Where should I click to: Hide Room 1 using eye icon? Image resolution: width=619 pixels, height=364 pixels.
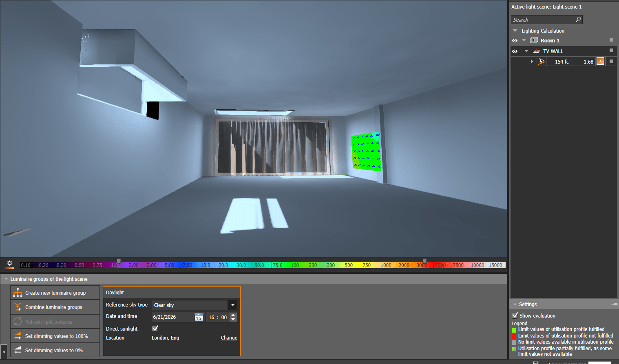coord(515,40)
